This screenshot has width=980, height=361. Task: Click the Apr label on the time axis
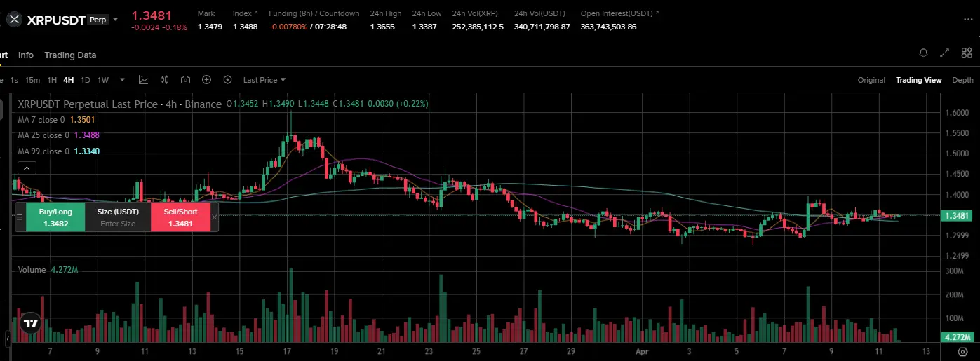642,350
